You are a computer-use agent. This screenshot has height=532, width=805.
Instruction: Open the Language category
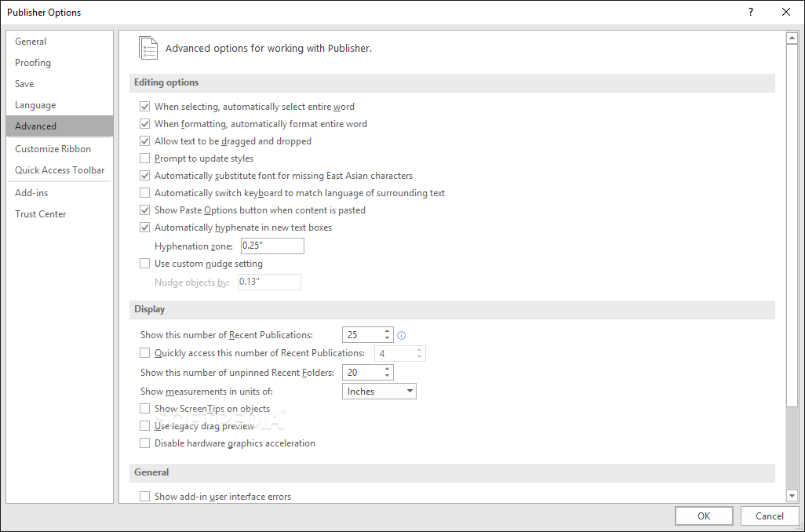60,105
